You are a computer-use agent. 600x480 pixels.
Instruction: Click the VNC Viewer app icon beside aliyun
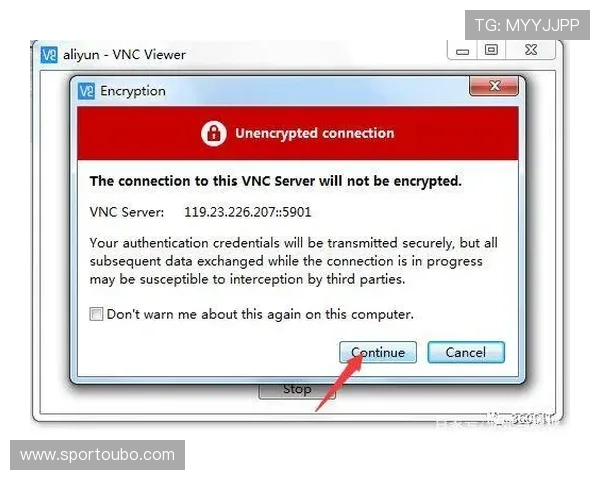tap(49, 55)
